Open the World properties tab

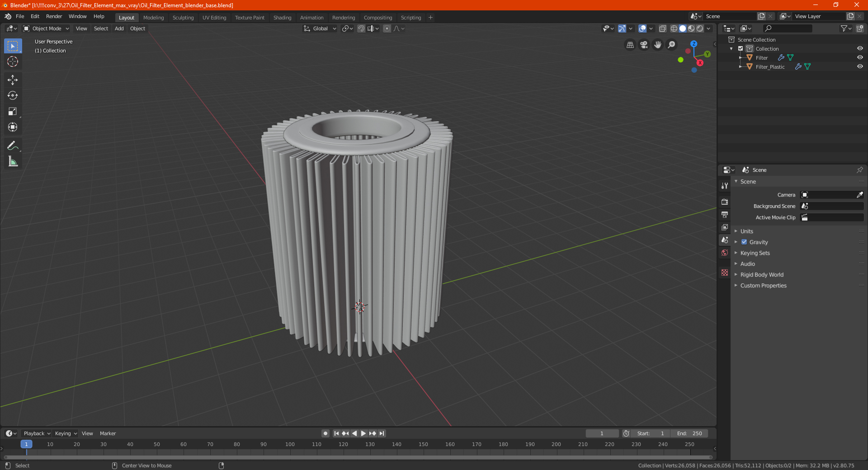click(x=725, y=253)
